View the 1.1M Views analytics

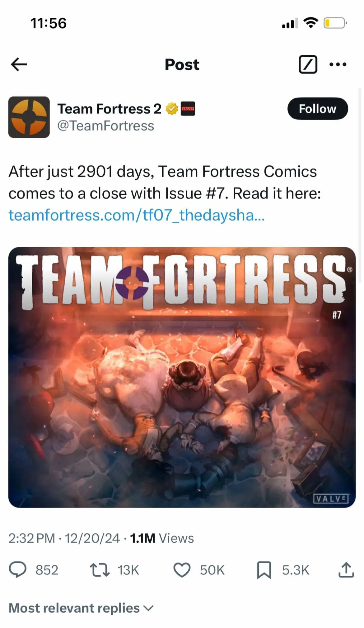click(x=162, y=538)
